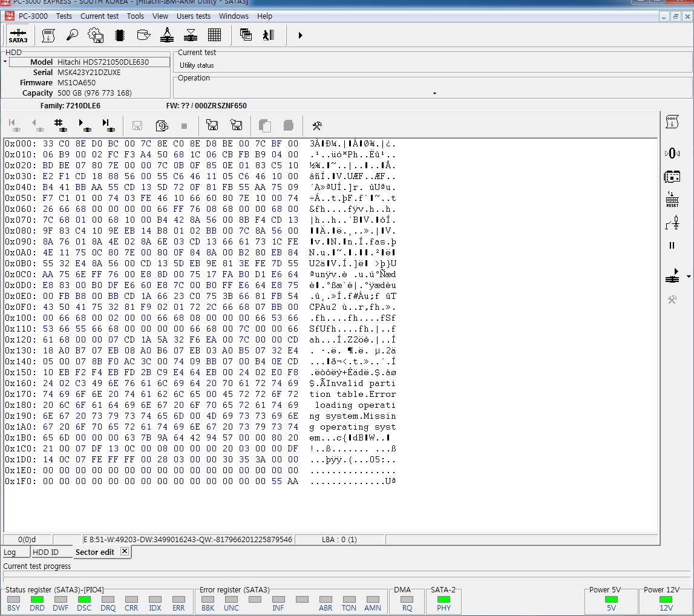Jump to last sector icon

(x=108, y=125)
